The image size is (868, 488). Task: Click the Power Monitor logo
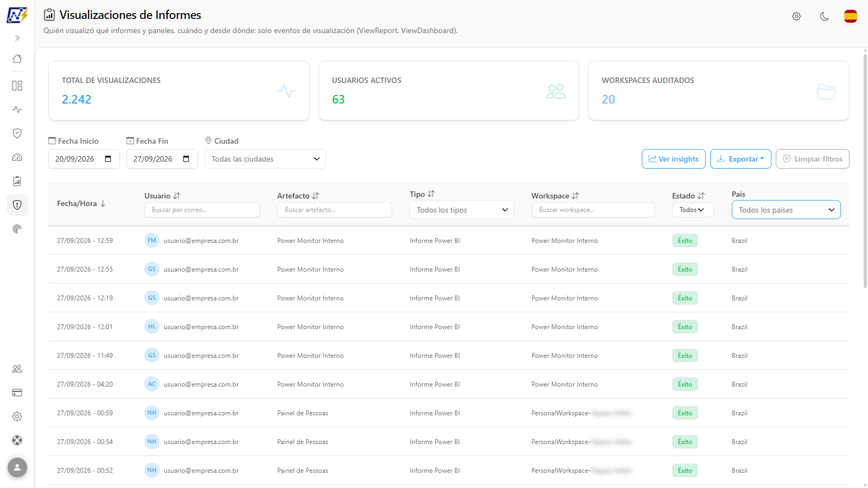pyautogui.click(x=17, y=15)
